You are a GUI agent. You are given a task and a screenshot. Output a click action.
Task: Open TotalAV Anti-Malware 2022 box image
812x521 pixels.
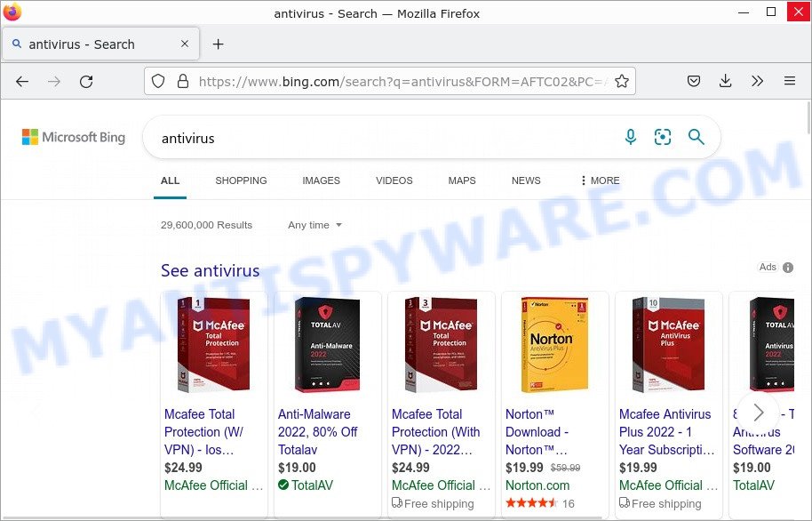click(327, 344)
